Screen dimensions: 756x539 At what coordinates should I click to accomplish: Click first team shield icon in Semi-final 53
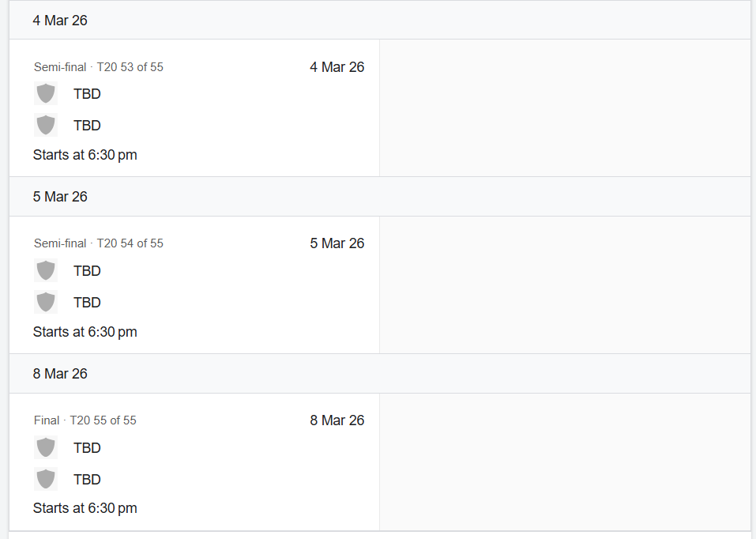(46, 93)
